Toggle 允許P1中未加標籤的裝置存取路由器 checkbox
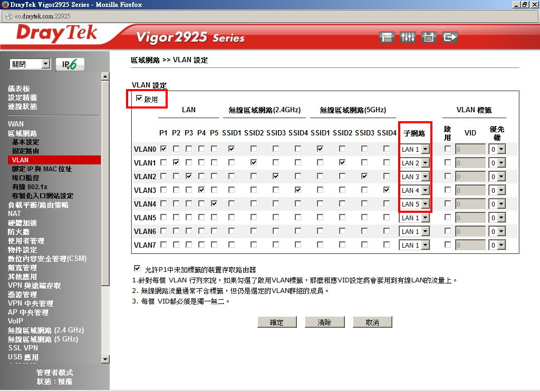 [138, 268]
